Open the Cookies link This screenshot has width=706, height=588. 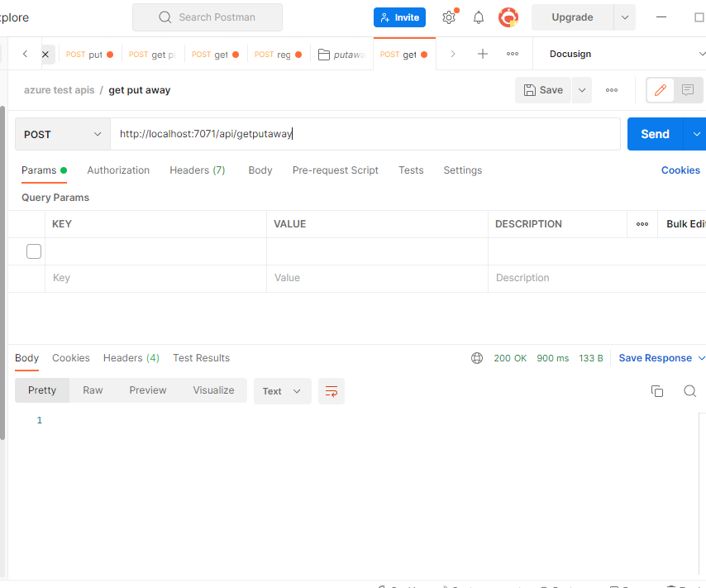(680, 170)
